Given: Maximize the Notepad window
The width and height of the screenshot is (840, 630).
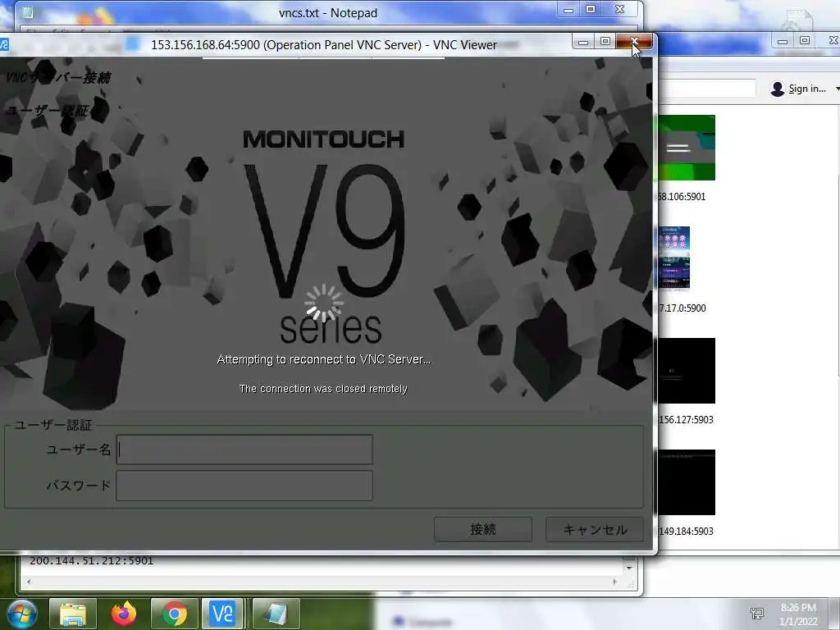Looking at the screenshot, I should (591, 9).
